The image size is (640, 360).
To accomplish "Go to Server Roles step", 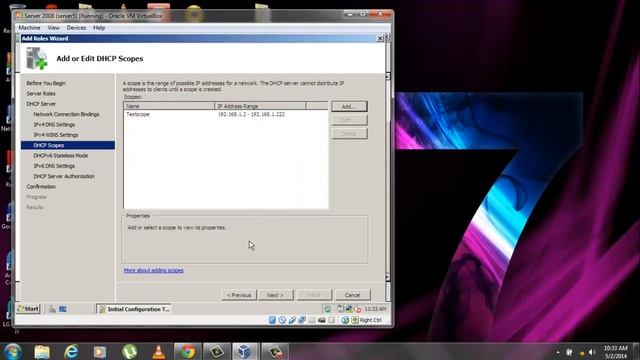I will coord(41,93).
